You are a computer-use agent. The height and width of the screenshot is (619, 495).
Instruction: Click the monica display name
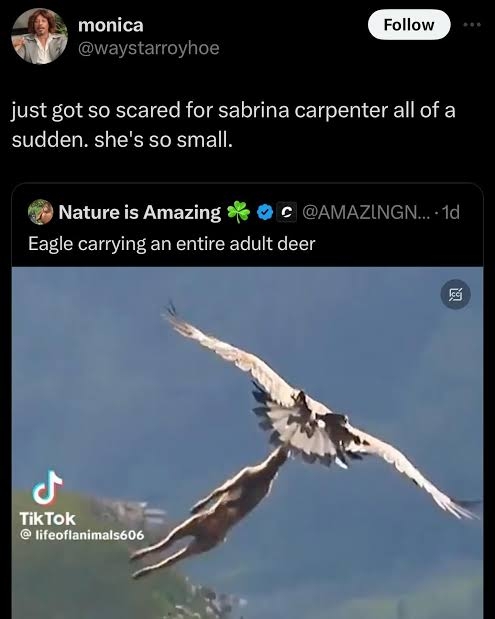(x=111, y=25)
